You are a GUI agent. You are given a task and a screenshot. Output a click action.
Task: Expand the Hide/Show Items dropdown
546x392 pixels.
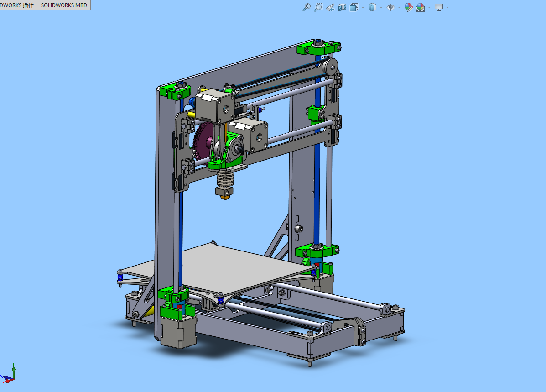(x=399, y=7)
